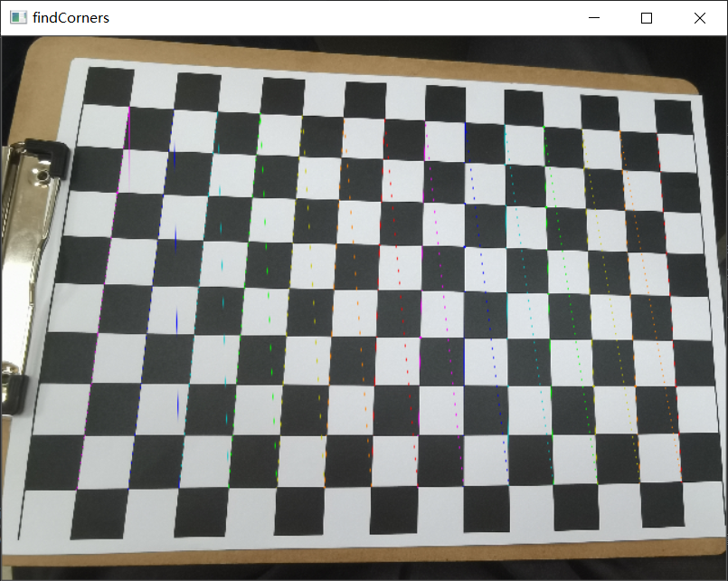Click the findCorners window app icon
The height and width of the screenshot is (581, 728).
19,18
